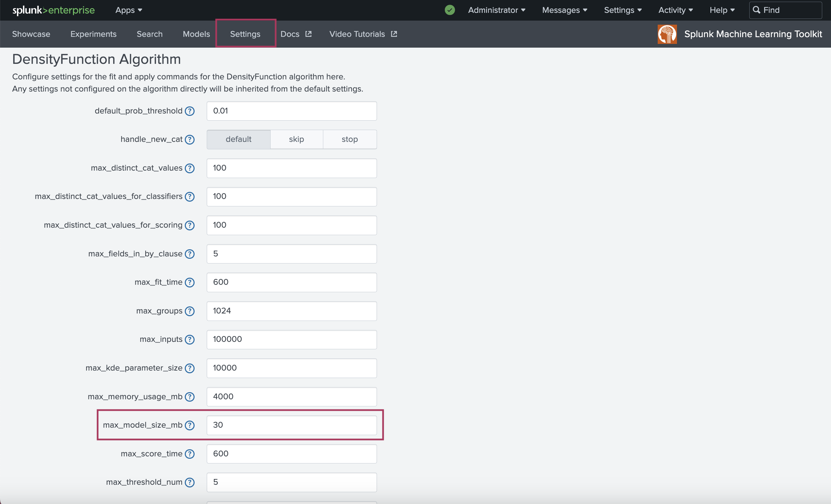This screenshot has height=504, width=831.
Task: Open help for default_prob_threshold
Action: [x=190, y=111]
